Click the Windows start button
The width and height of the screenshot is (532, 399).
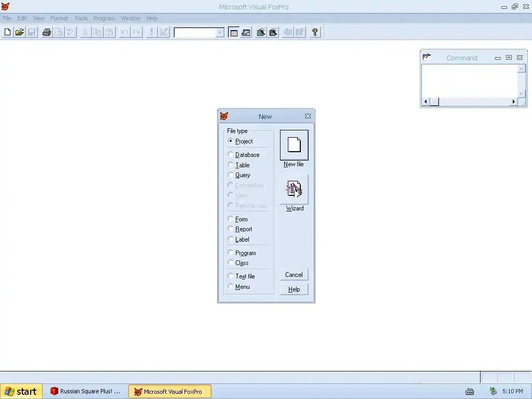point(21,392)
